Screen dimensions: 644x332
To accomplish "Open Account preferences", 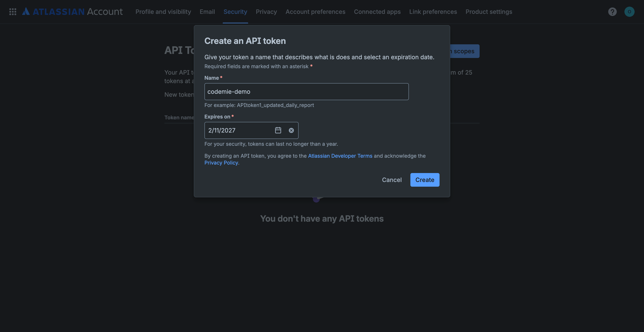I will (x=315, y=12).
